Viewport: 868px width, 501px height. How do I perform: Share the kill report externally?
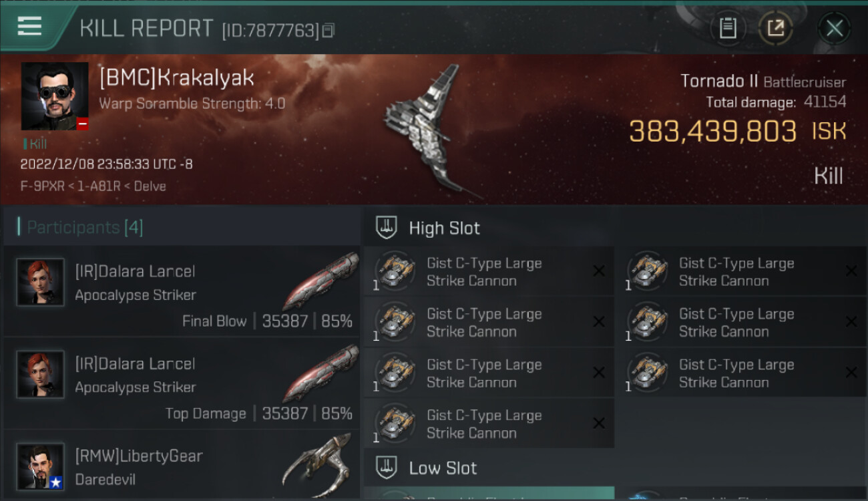[x=775, y=28]
